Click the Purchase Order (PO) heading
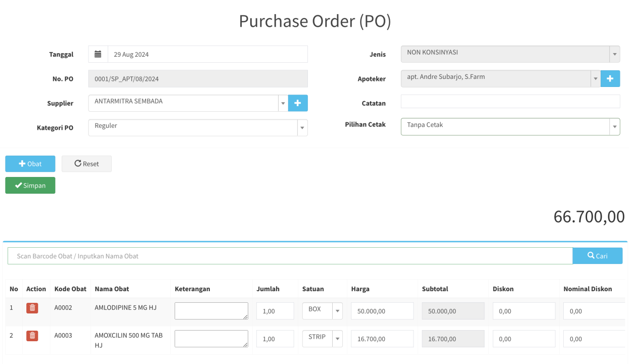This screenshot has width=629, height=364. (x=315, y=21)
